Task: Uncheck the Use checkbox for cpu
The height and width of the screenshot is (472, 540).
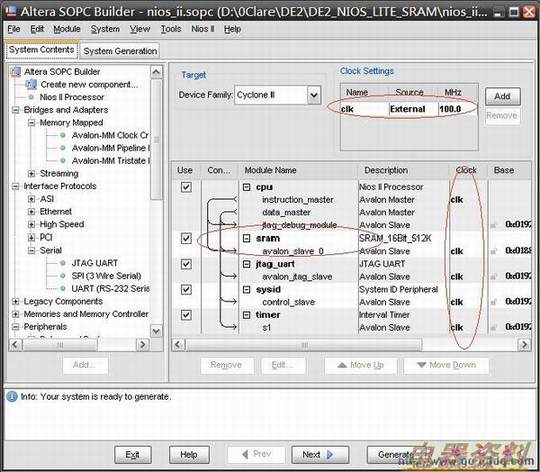Action: click(x=186, y=187)
